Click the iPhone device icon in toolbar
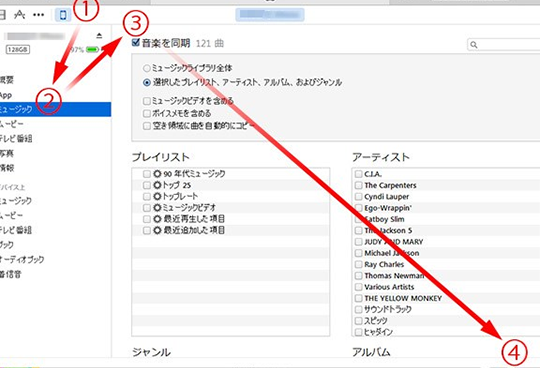The image size is (540, 368). click(x=63, y=15)
